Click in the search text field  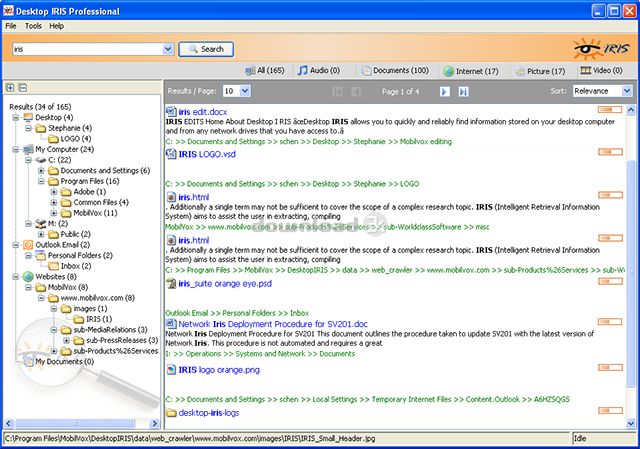click(x=88, y=49)
